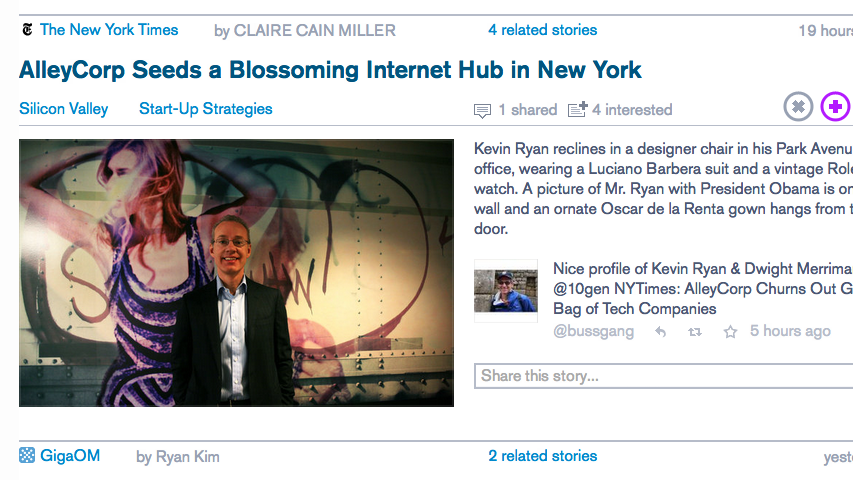Favorite the tweet with star icon
The height and width of the screenshot is (480, 853).
[x=730, y=331]
